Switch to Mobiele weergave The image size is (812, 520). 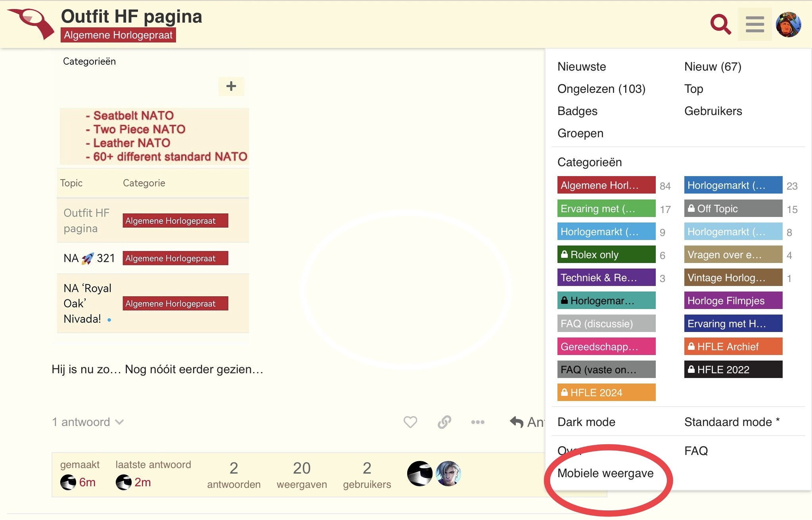point(605,473)
